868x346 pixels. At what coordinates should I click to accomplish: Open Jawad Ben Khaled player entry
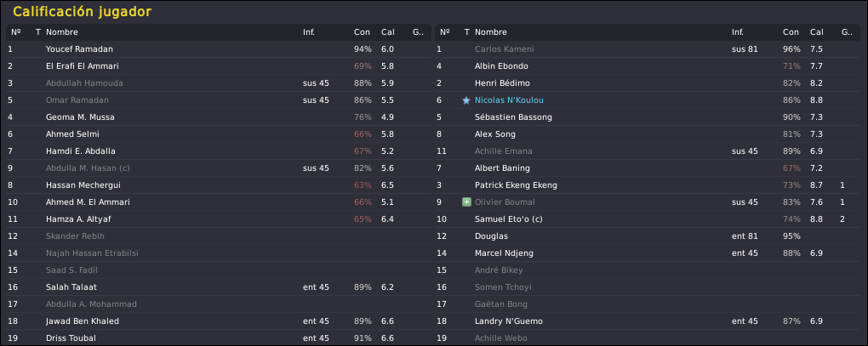[83, 321]
